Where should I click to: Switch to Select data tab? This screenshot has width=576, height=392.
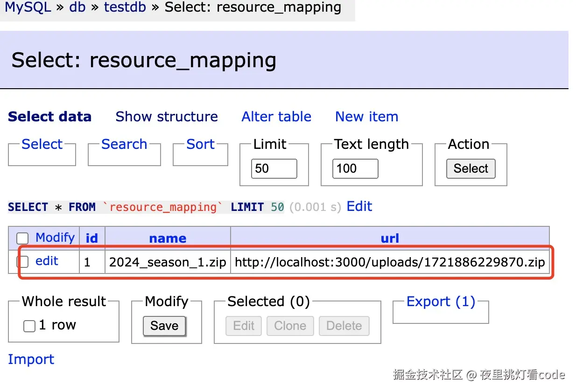point(49,117)
